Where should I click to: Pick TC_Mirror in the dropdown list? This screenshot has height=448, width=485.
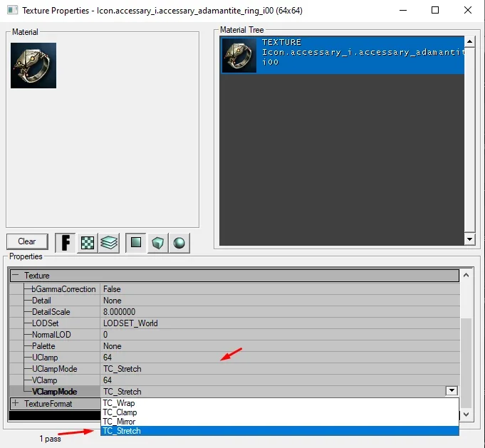coord(120,422)
